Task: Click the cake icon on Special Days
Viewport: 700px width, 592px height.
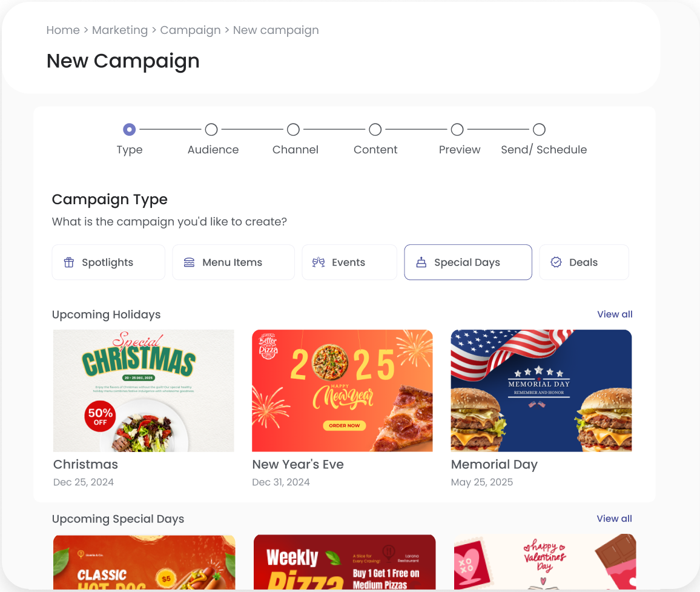Action: pos(421,262)
